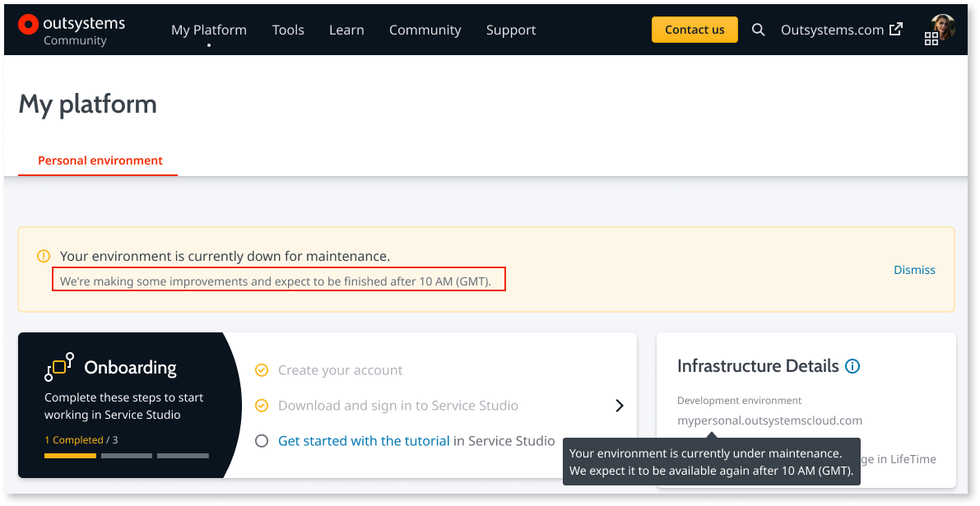Open your profile avatar picture

coord(942,27)
